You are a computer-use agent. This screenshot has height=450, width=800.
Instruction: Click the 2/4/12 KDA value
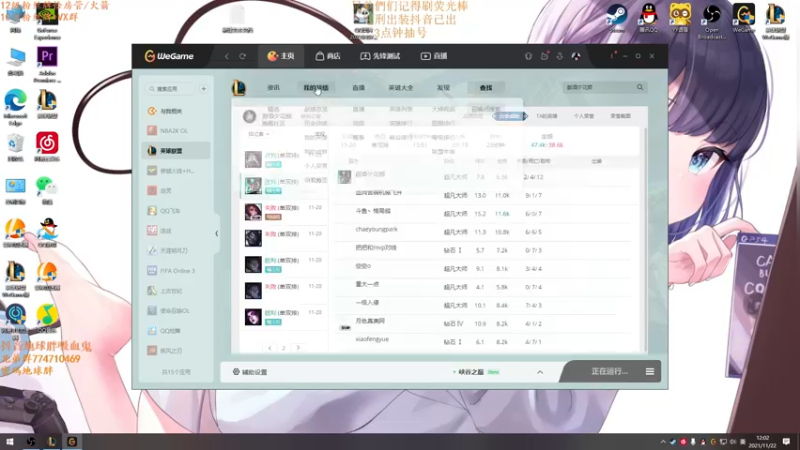pyautogui.click(x=534, y=177)
